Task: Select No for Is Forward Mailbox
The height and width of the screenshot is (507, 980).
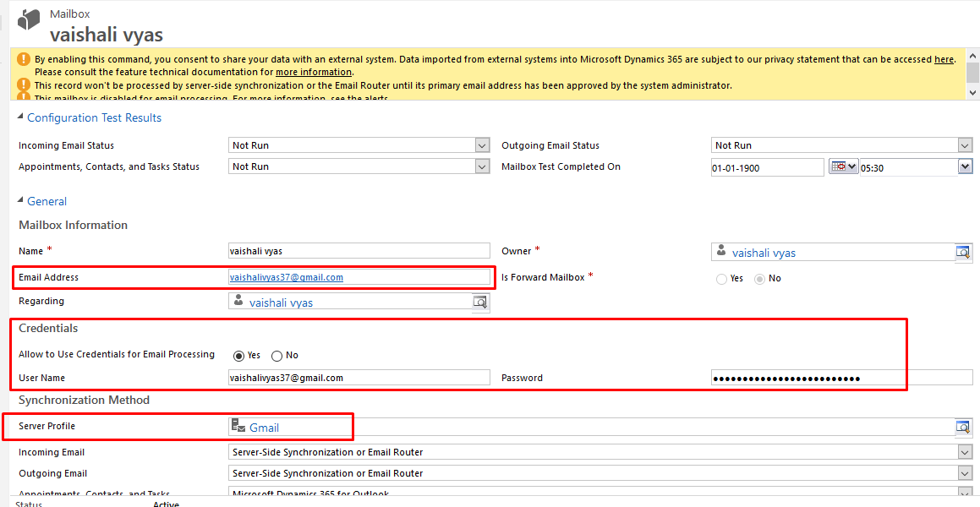Action: pyautogui.click(x=760, y=279)
